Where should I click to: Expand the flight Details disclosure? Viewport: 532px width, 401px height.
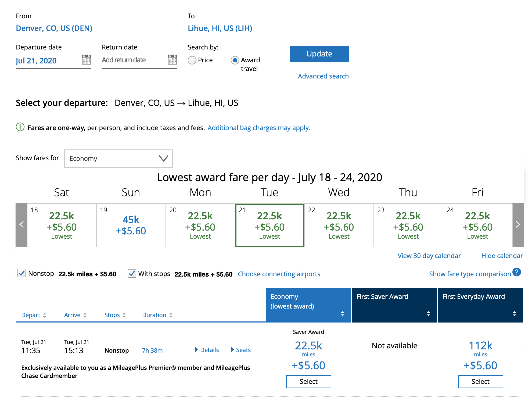[x=207, y=350]
